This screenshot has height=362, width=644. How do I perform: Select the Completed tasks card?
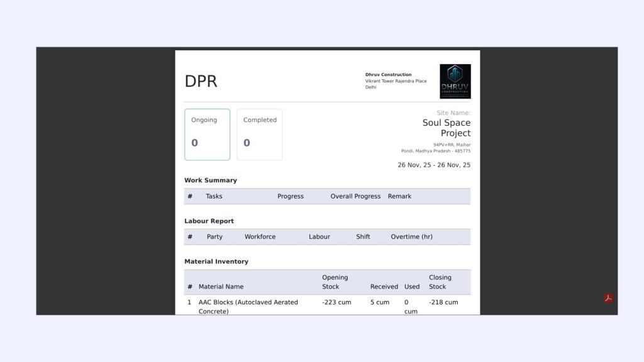[259, 134]
